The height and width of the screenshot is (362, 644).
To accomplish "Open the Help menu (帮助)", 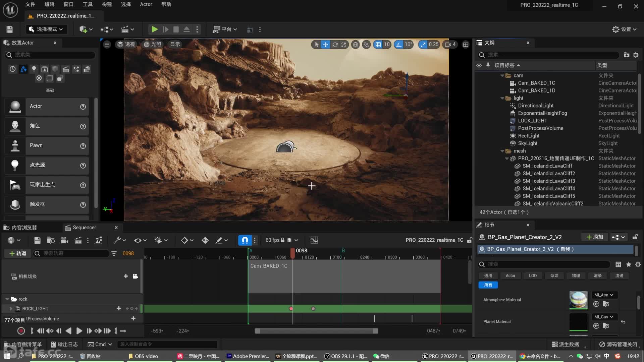I will pyautogui.click(x=166, y=4).
